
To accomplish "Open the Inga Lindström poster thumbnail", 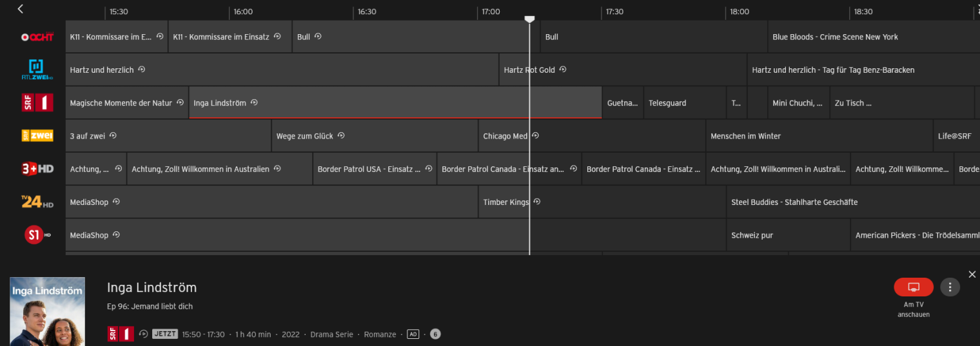I will point(47,311).
